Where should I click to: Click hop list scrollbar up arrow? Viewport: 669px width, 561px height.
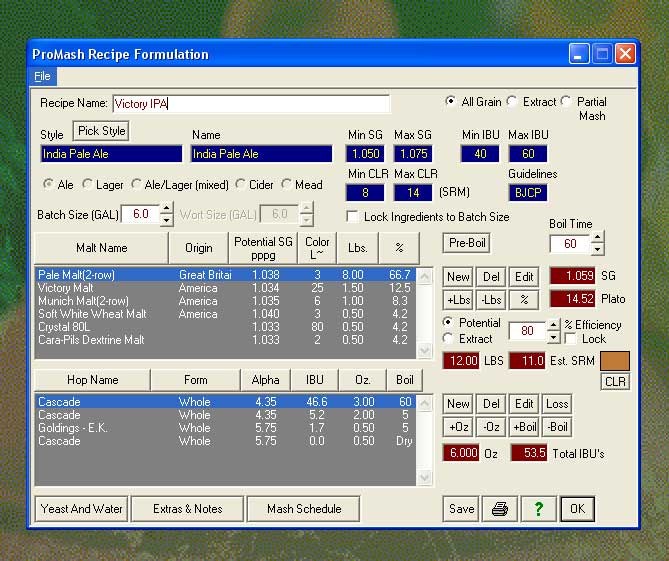[x=424, y=403]
